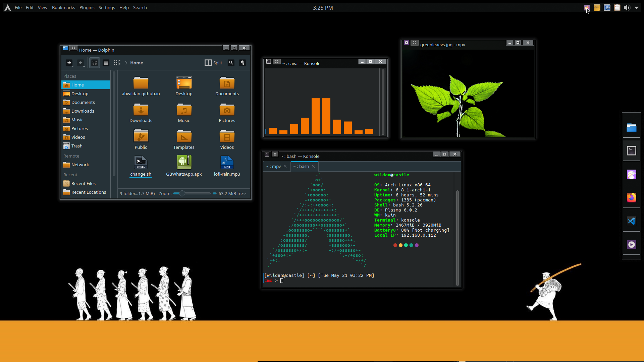Select Trash in Places sidebar
The image size is (644, 362).
tap(86, 146)
